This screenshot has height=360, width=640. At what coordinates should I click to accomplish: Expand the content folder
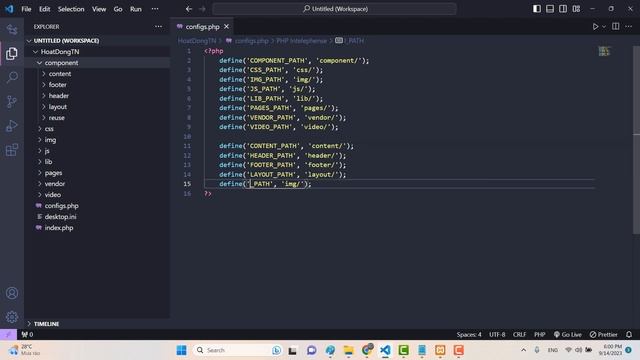(x=60, y=74)
